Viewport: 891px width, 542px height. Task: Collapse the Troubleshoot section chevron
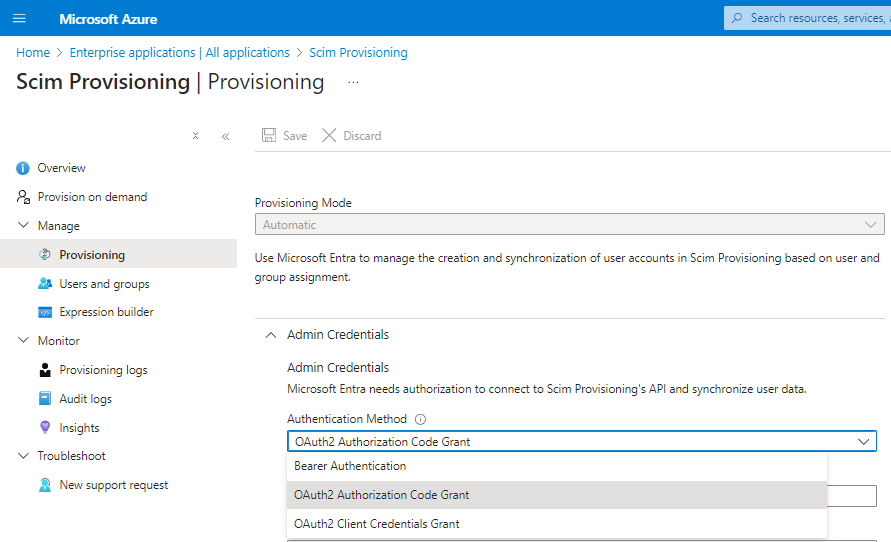pos(23,456)
